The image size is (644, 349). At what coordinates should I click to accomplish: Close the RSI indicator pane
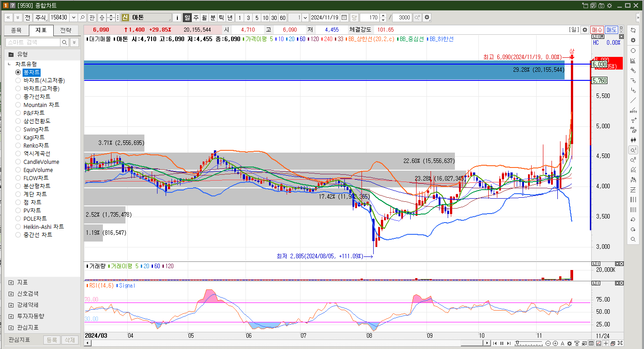pos(621,283)
